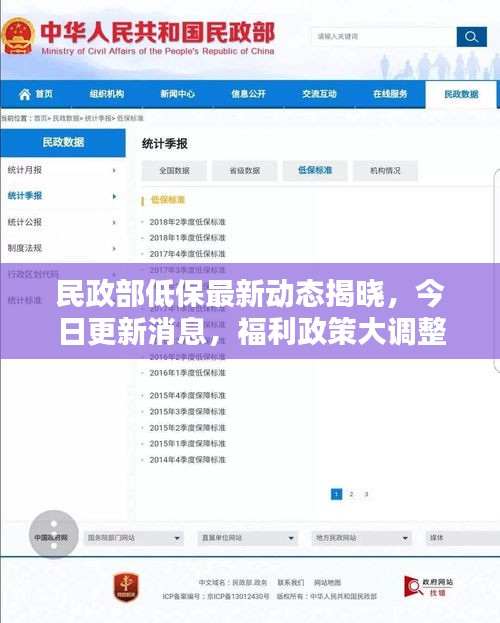
Task: Expand the 统计月报 sidebar arrow
Action: point(114,170)
